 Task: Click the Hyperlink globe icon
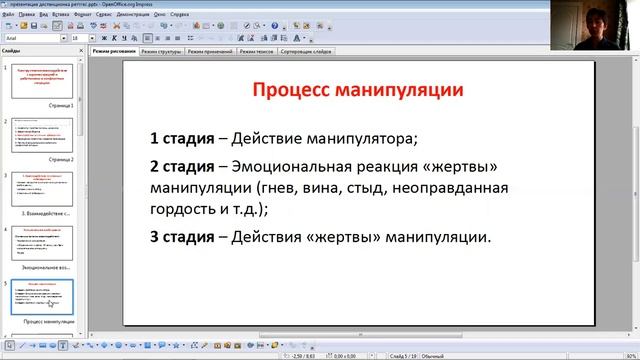coord(221,26)
